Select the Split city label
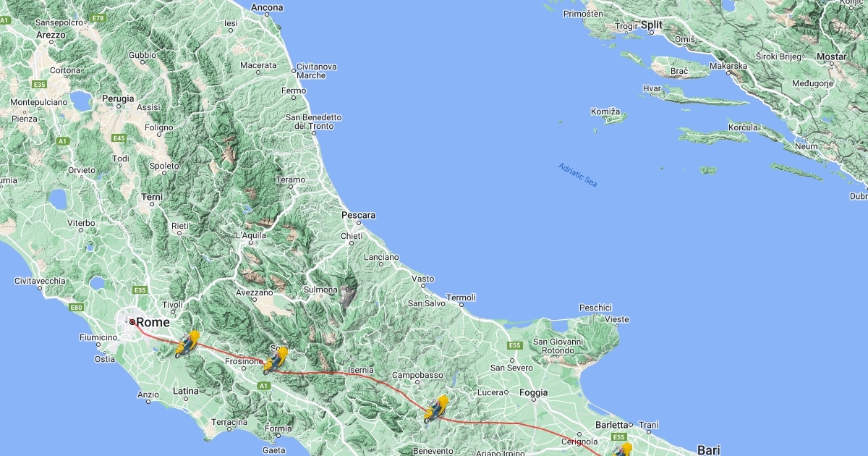Viewport: 868px width, 456px height. (652, 25)
